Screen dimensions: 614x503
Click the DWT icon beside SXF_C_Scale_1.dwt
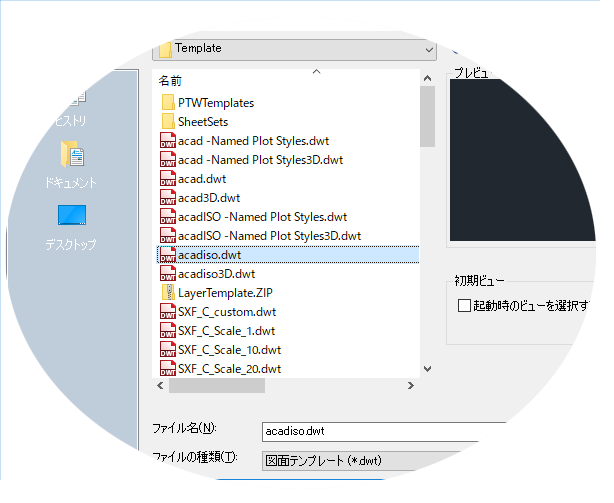[x=168, y=331]
